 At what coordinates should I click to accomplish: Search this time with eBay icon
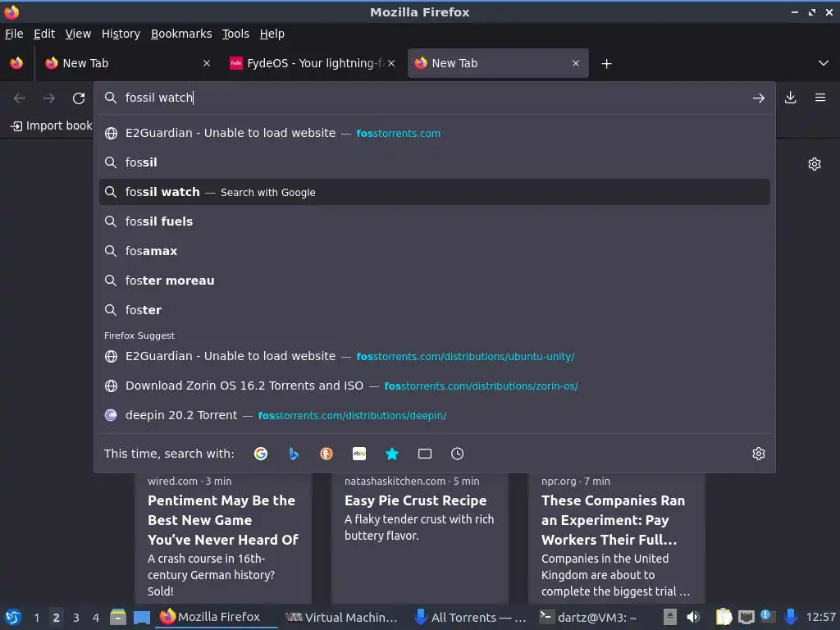[x=359, y=454]
